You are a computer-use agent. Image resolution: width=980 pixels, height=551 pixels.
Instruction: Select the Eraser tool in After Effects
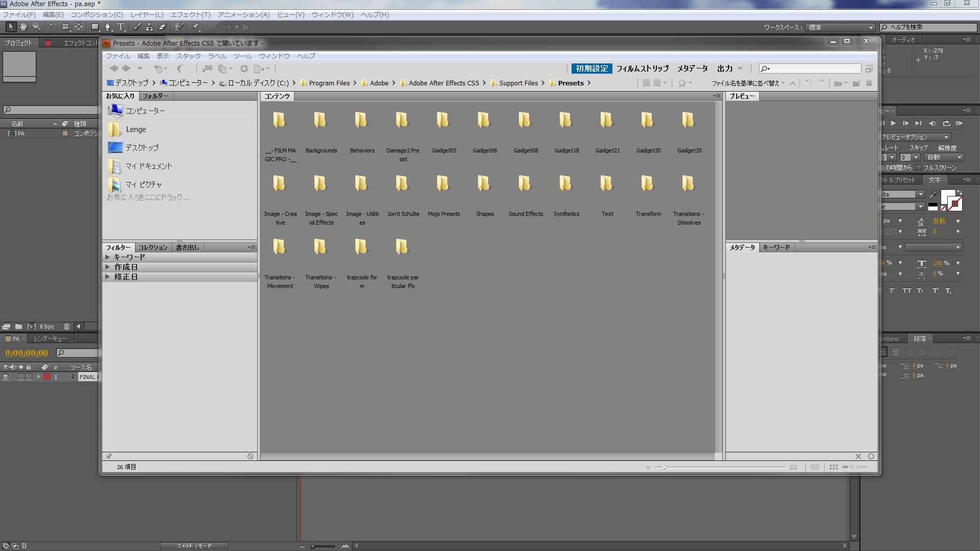163,27
